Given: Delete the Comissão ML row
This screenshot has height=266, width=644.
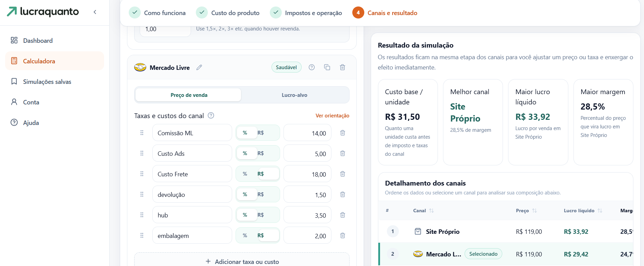Looking at the screenshot, I should (x=342, y=132).
